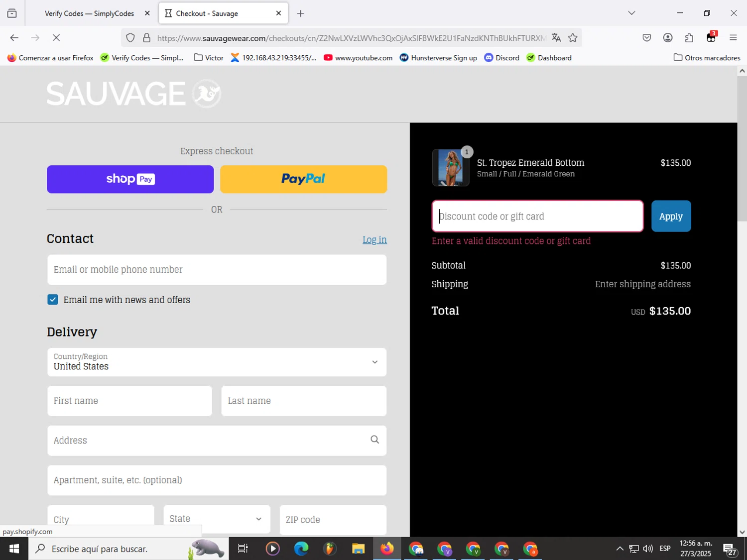Uncheck Email me with news and offers
Viewport: 747px width, 560px height.
[x=53, y=300]
